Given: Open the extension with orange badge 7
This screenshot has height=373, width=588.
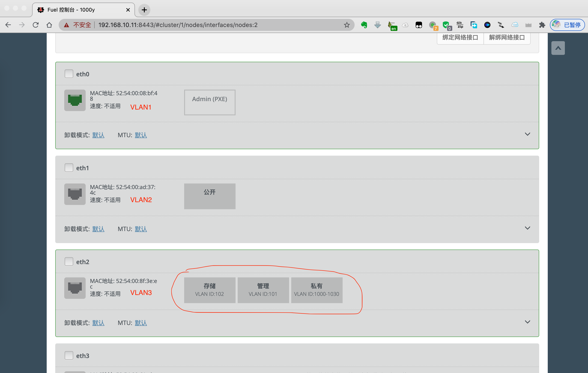Looking at the screenshot, I should 433,26.
